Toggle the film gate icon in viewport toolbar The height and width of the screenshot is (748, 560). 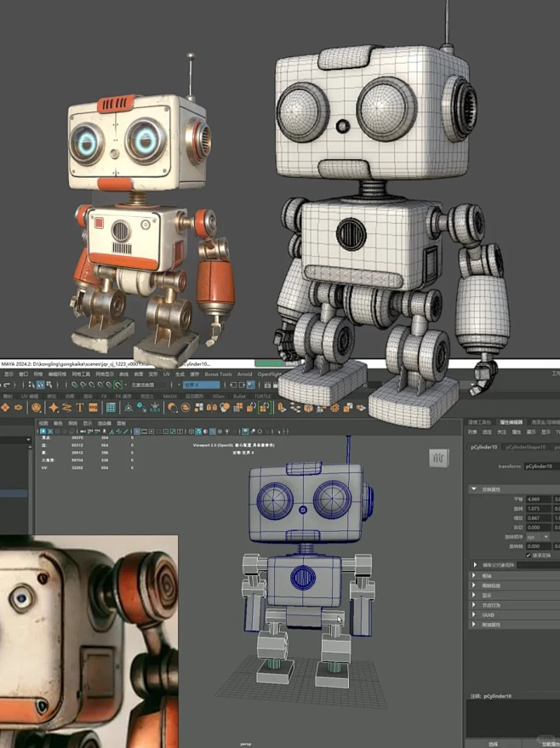pos(144,431)
